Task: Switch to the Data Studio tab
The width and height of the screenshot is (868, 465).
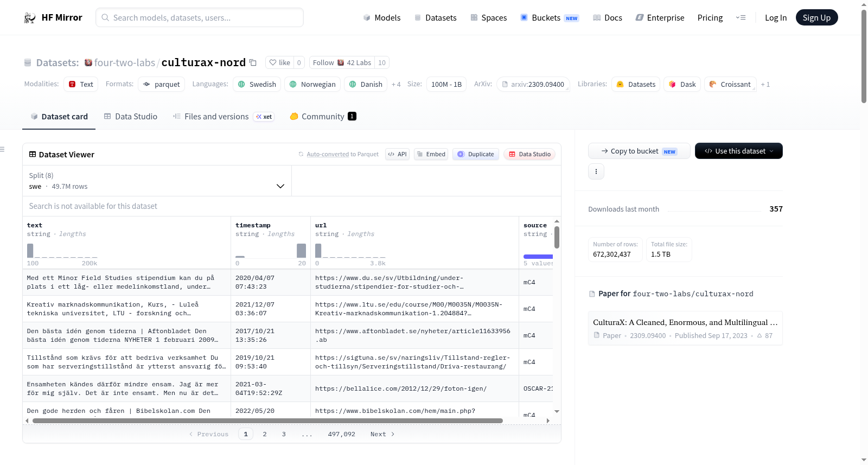Action: (x=131, y=117)
